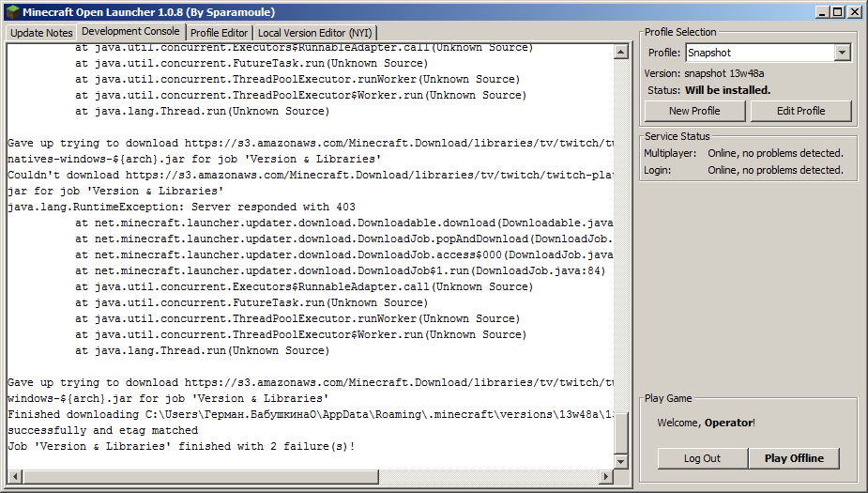
Task: Open the Profile Editor tab
Action: pos(220,33)
